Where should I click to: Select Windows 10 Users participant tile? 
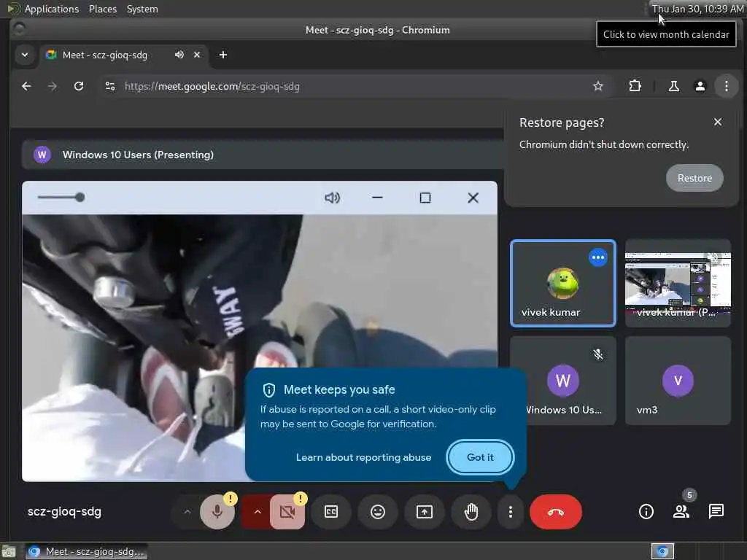(x=563, y=381)
